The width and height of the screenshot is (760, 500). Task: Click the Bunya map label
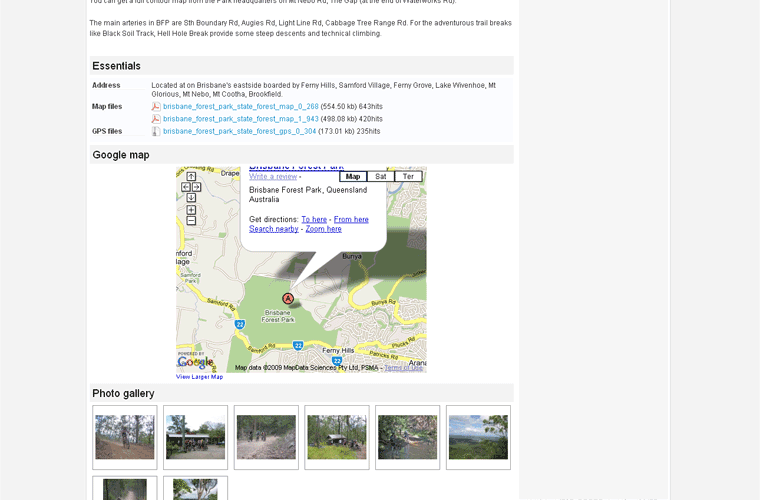coord(352,256)
